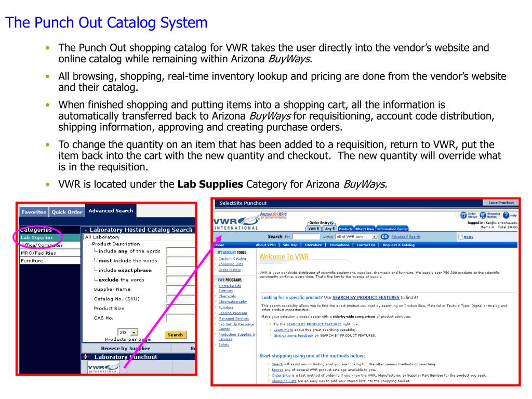This screenshot has width=532, height=399.
Task: Click Request A Catalog in navigation bar
Action: pos(398,245)
